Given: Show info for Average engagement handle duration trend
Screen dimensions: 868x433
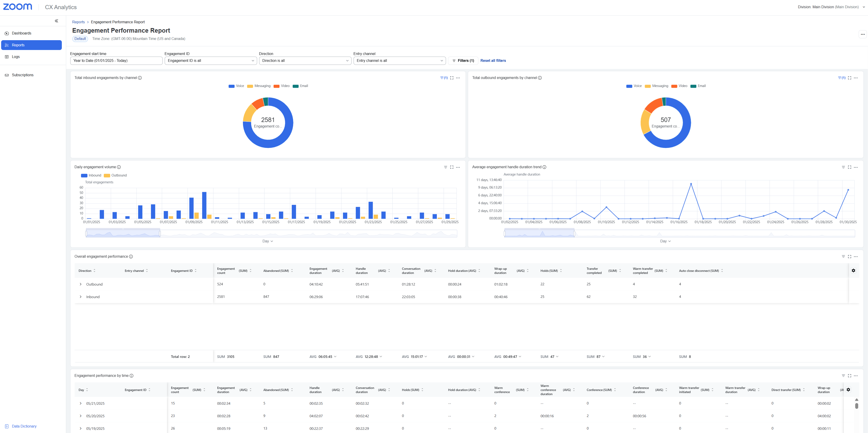Looking at the screenshot, I should tap(544, 167).
